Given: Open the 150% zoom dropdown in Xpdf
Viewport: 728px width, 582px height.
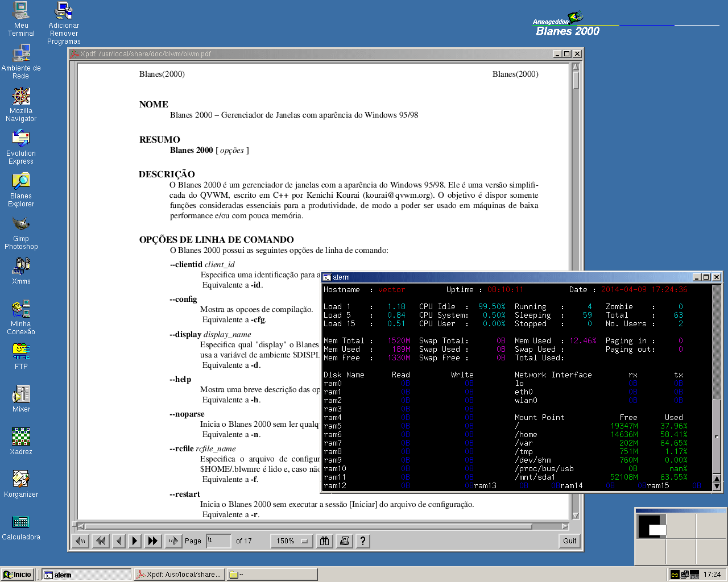Looking at the screenshot, I should pos(292,541).
